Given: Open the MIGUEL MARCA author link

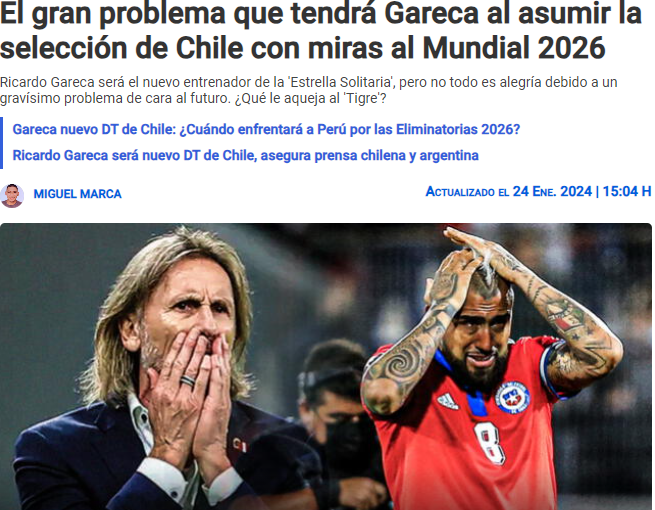Looking at the screenshot, I should point(77,194).
